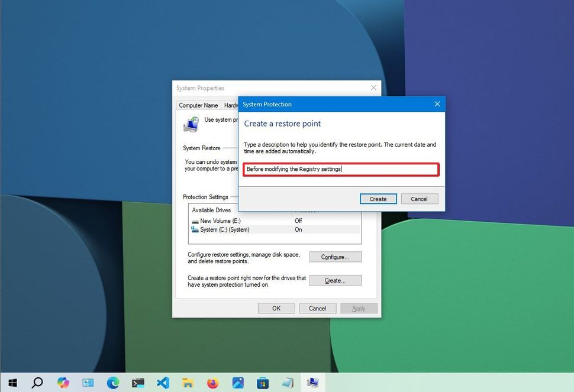Launch Firefox from the taskbar

point(212,383)
